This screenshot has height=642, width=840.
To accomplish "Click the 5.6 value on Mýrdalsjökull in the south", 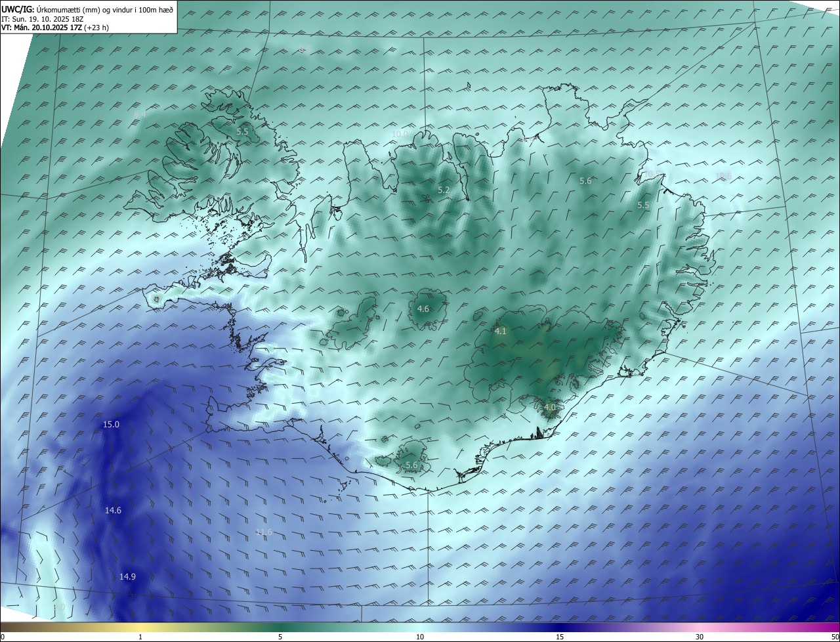I will [411, 465].
